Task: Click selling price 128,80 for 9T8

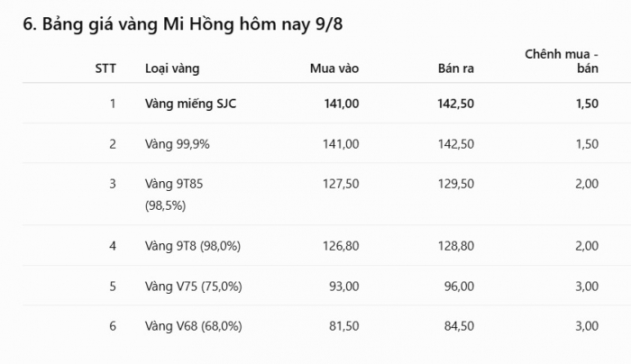Action: (x=455, y=246)
